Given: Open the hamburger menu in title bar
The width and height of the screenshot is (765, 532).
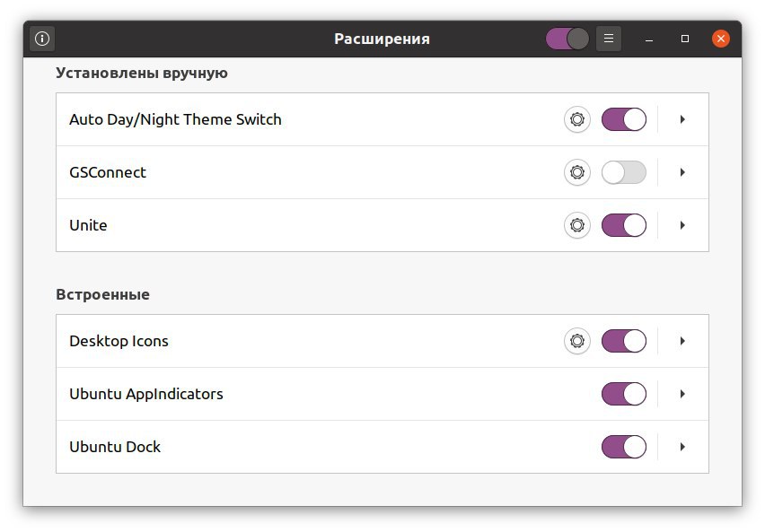Looking at the screenshot, I should (x=609, y=39).
